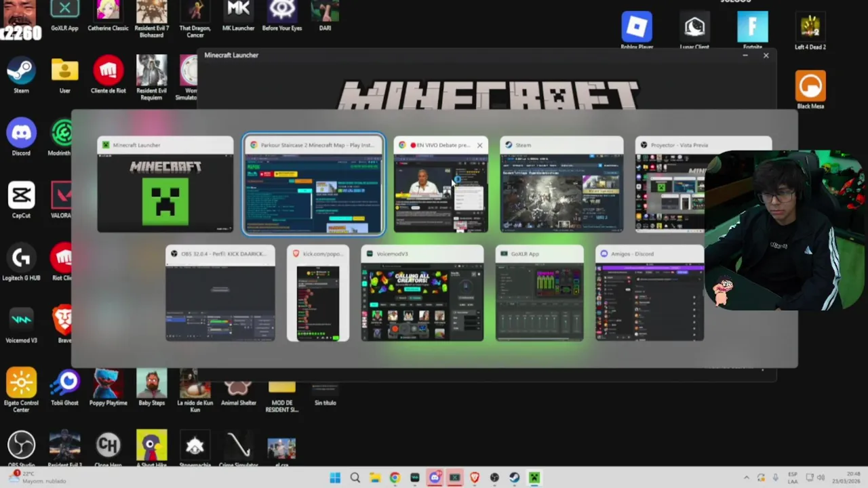Open Resident Evil Requiem desktop shortcut
Screen dimensions: 868x488
tap(151, 78)
